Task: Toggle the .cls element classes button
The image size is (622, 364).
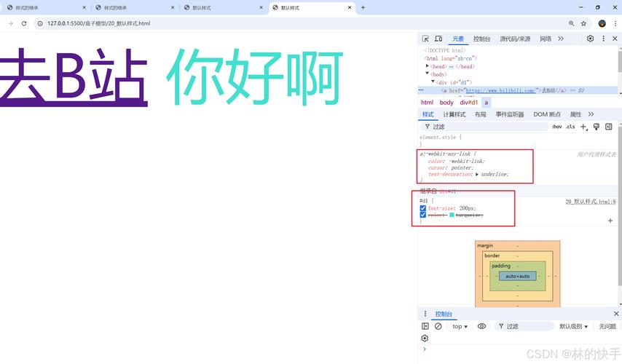Action: (x=570, y=127)
